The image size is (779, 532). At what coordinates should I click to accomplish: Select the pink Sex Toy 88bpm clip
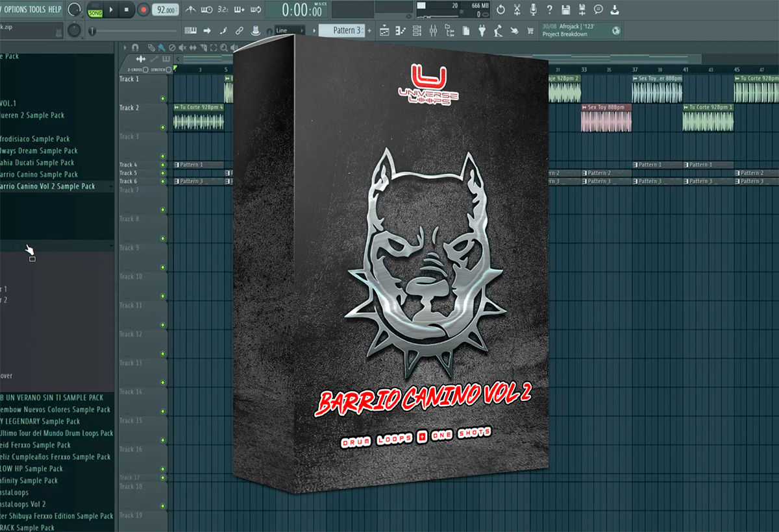point(606,117)
